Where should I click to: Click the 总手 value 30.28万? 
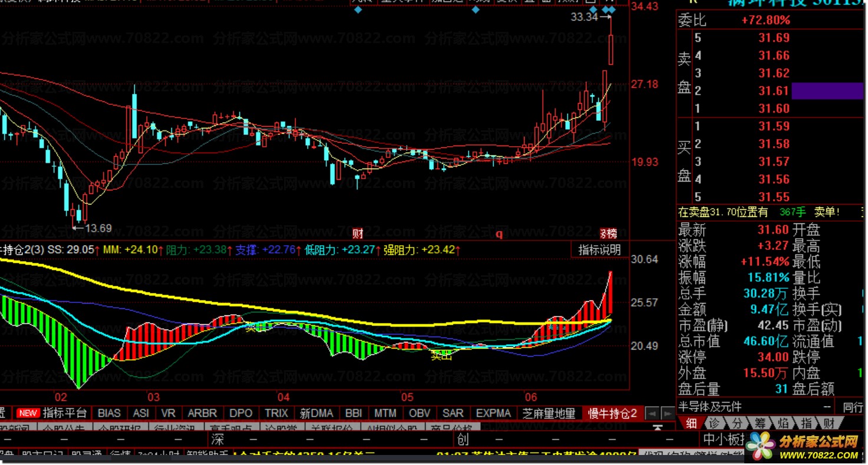[766, 293]
